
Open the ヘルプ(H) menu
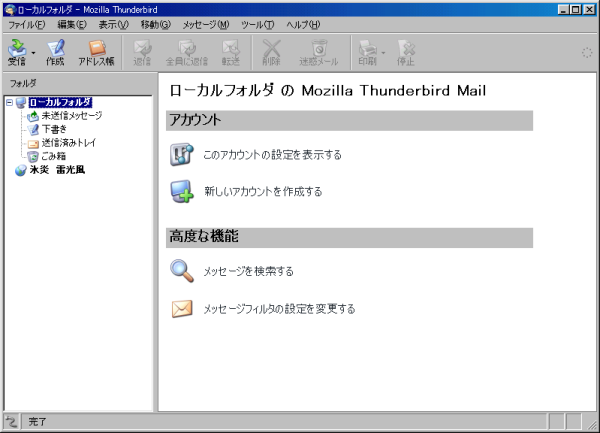click(x=303, y=25)
